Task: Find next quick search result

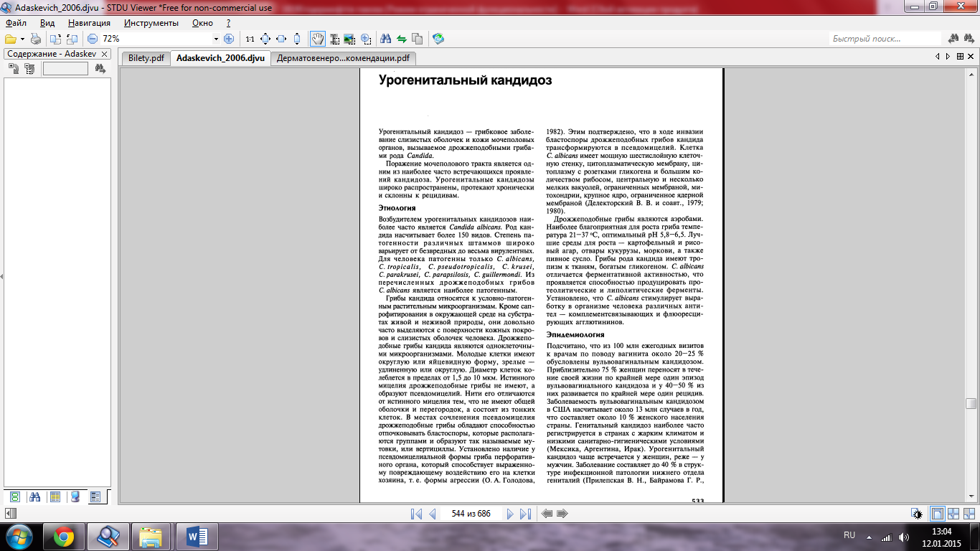Action: pos(969,39)
